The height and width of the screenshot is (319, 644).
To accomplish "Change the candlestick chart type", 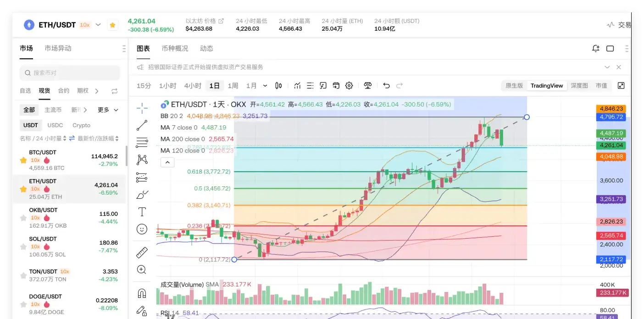I will (278, 85).
